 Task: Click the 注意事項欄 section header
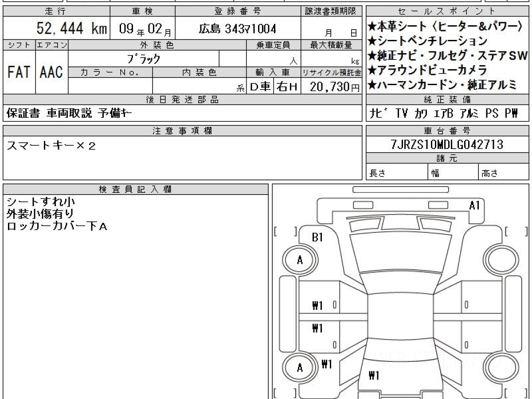point(183,131)
